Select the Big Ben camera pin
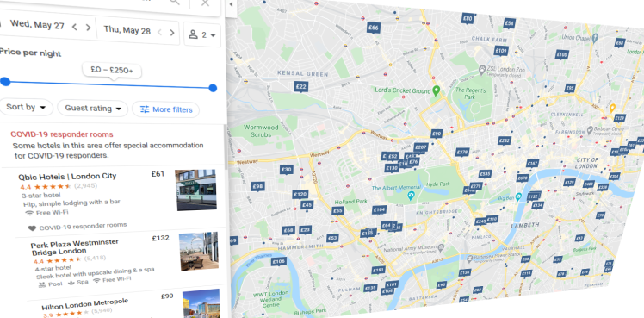Screen dimensions: 644x318 [519, 196]
